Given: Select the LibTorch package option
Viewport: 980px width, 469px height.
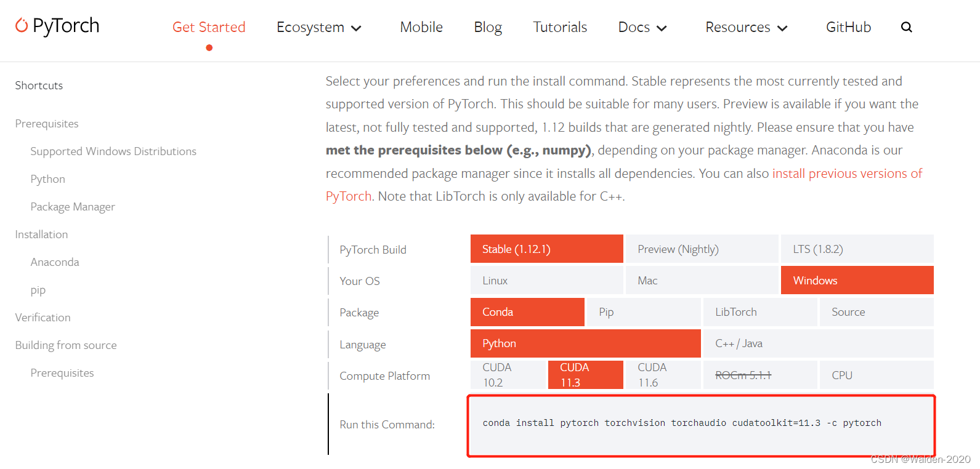Looking at the screenshot, I should [x=760, y=312].
